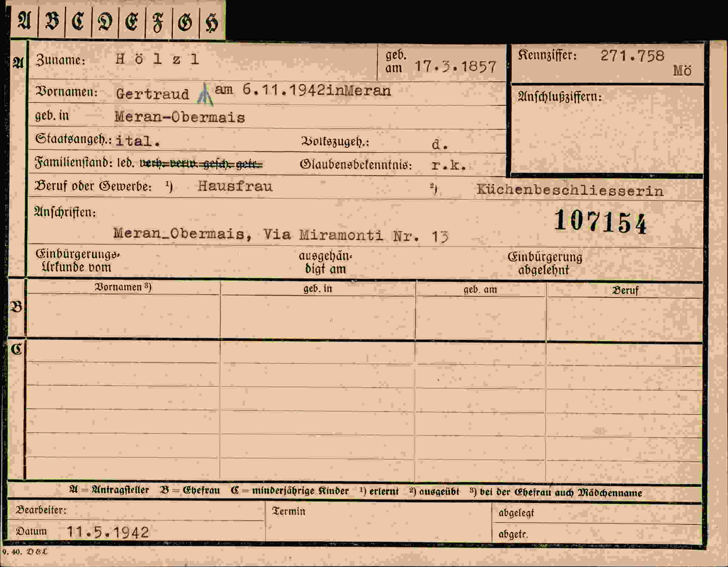
Task: Click the 'abgelegt' label
Action: [516, 513]
